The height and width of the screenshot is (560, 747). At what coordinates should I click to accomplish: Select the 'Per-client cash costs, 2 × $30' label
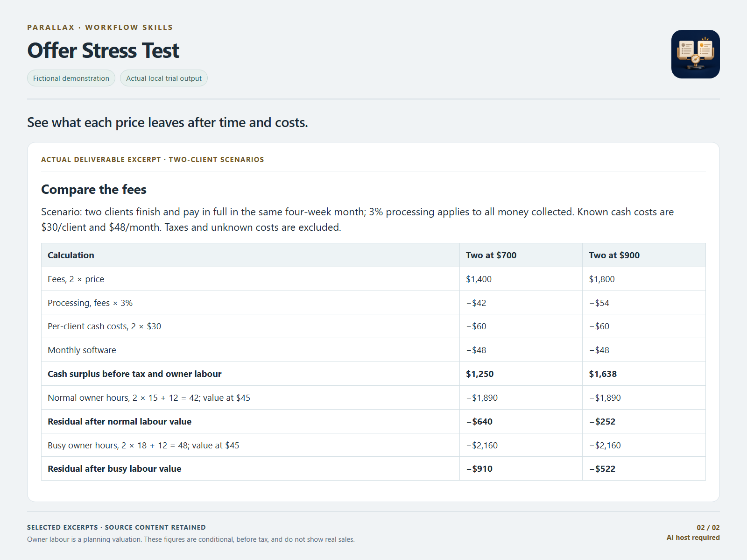pyautogui.click(x=104, y=326)
